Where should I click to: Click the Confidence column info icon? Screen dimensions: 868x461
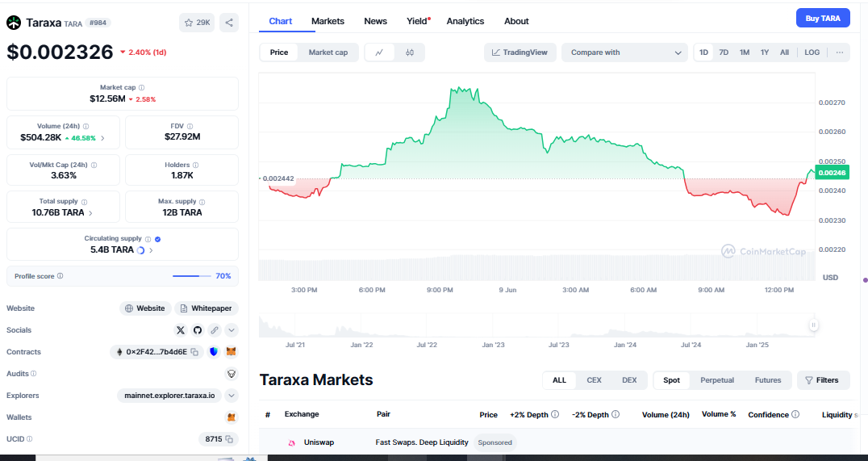[x=795, y=414]
